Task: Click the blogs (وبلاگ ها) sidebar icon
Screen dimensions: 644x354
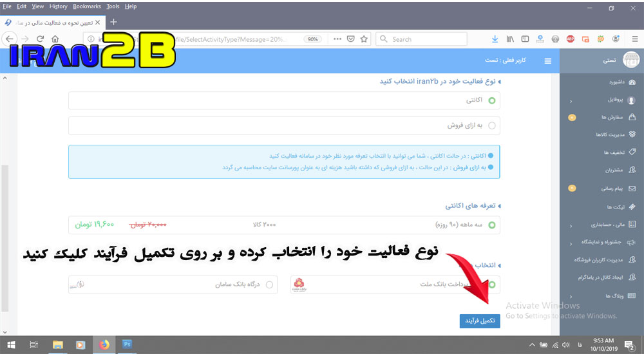Action: coord(632,295)
